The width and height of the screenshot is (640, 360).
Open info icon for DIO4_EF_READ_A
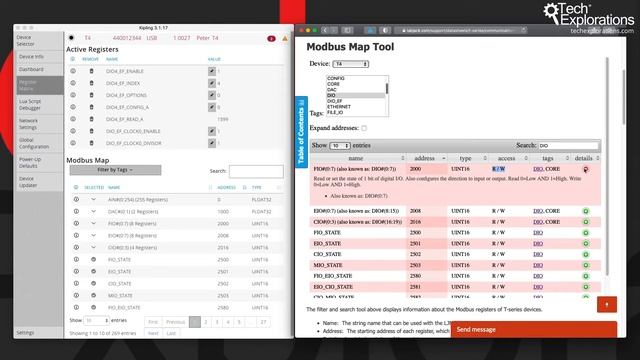(73, 119)
